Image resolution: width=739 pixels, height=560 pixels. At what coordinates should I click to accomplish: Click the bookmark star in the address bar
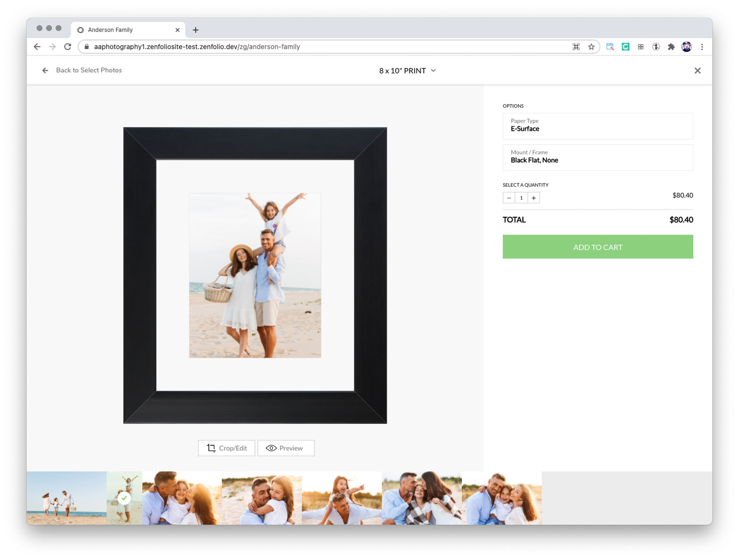(x=591, y=46)
